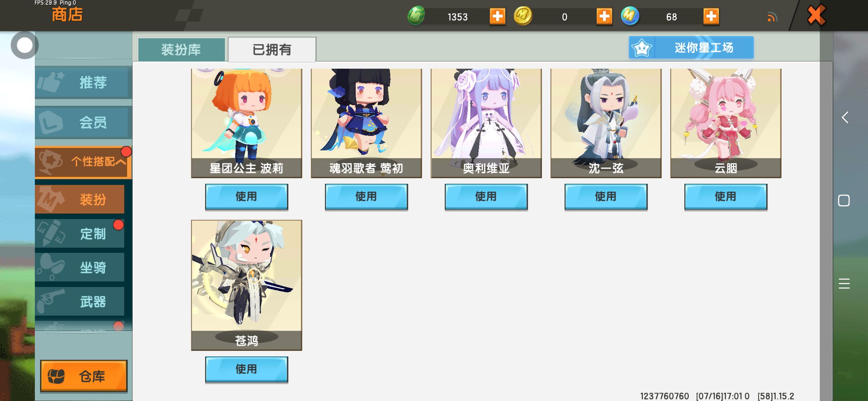Tap the Android back arrow
Viewport: 868px width, 401px height.
(845, 118)
